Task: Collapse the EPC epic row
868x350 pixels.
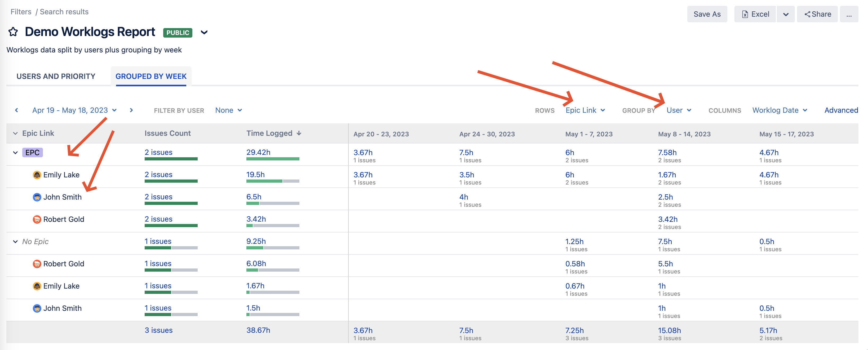Action: pyautogui.click(x=15, y=152)
